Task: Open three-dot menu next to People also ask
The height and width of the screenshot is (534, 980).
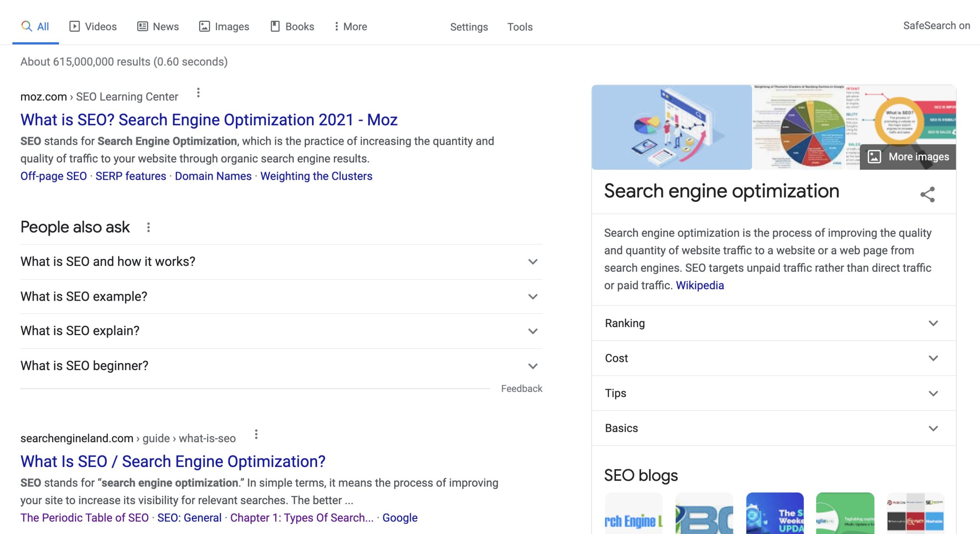Action: tap(148, 227)
